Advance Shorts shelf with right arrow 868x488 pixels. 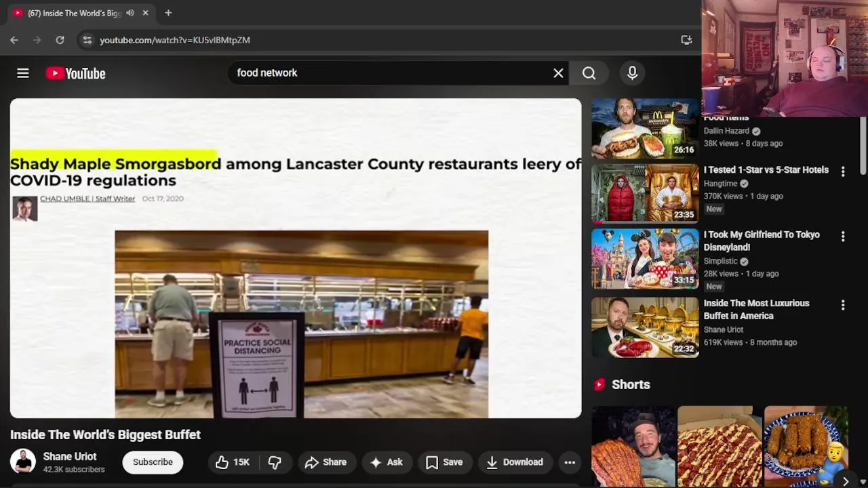[x=845, y=481]
